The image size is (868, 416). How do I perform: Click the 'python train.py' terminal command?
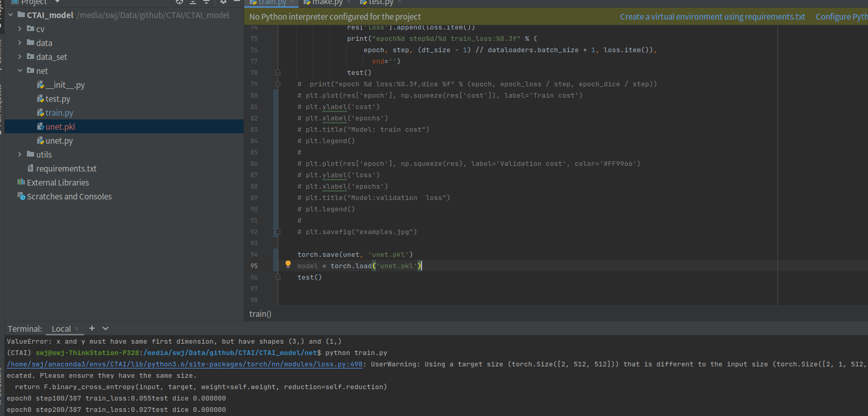pyautogui.click(x=356, y=353)
